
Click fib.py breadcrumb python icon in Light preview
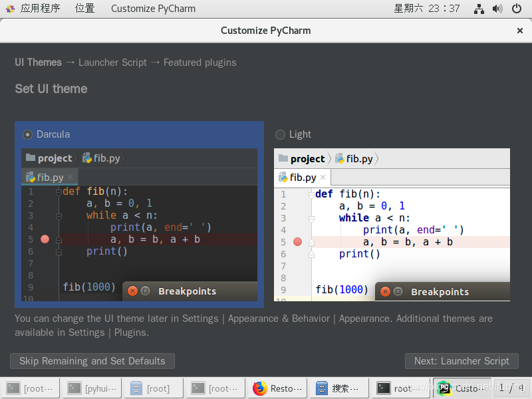point(340,158)
